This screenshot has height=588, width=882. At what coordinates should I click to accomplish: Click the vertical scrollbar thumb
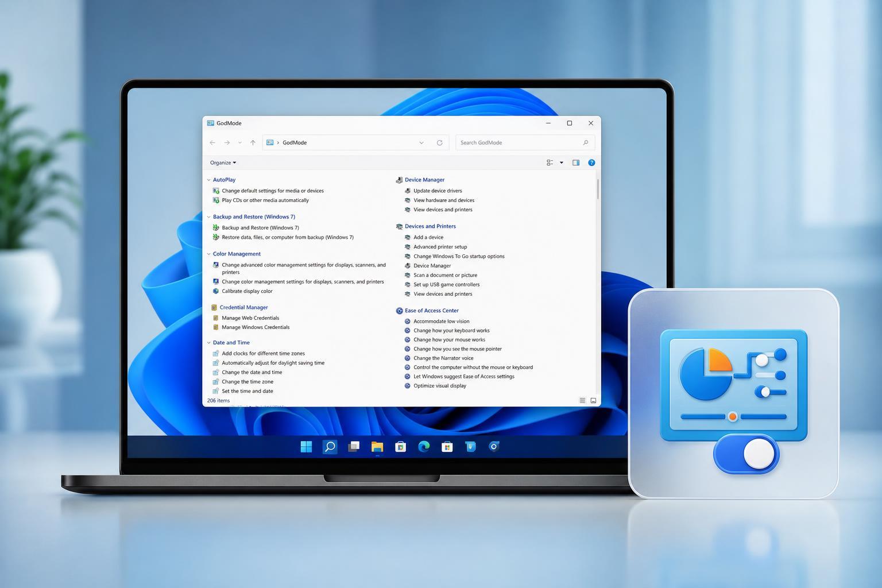coord(598,189)
